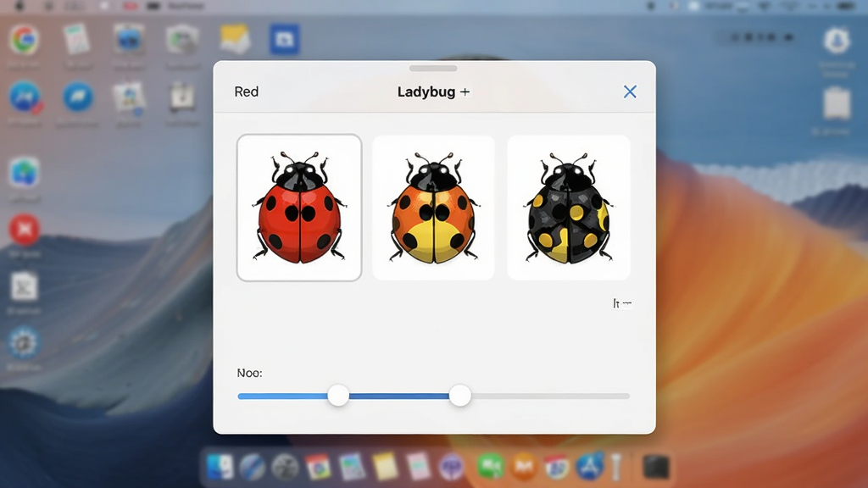Open the blue square folder icon on desktop
This screenshot has height=488, width=868.
point(285,39)
